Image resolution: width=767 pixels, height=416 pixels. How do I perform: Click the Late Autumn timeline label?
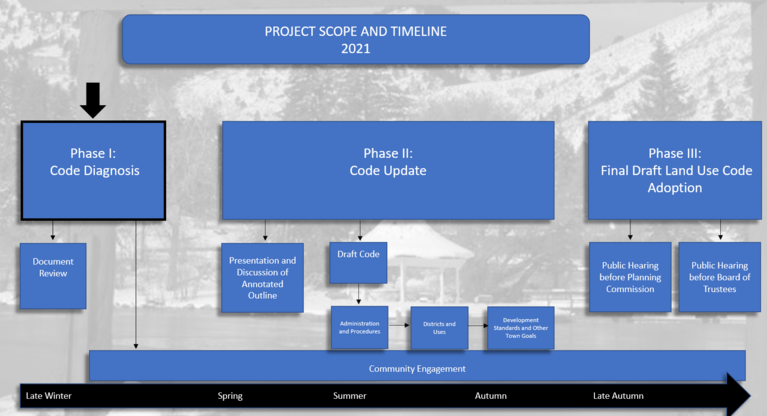618,395
